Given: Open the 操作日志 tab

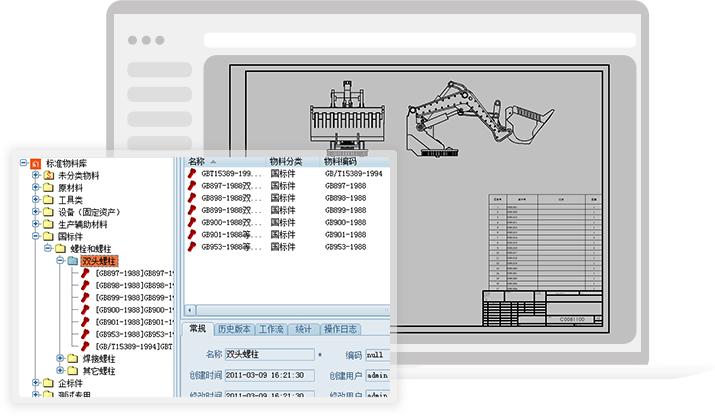Looking at the screenshot, I should 340,329.
